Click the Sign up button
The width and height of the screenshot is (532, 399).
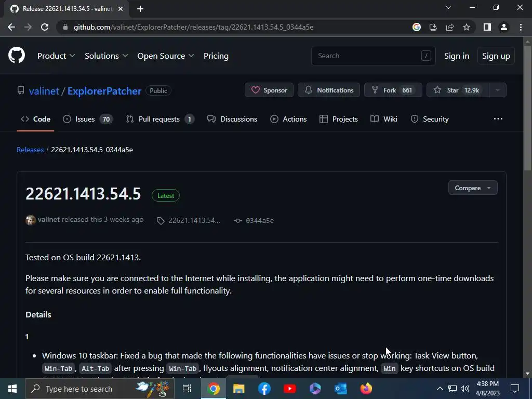(496, 56)
